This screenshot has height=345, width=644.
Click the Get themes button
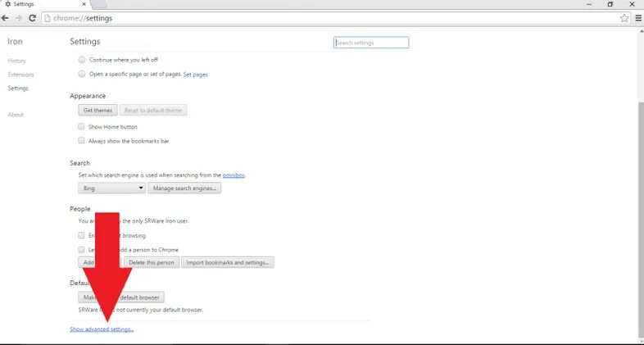98,110
